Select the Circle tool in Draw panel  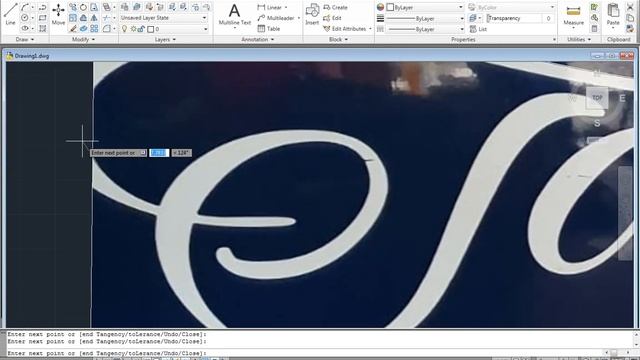pyautogui.click(x=25, y=18)
